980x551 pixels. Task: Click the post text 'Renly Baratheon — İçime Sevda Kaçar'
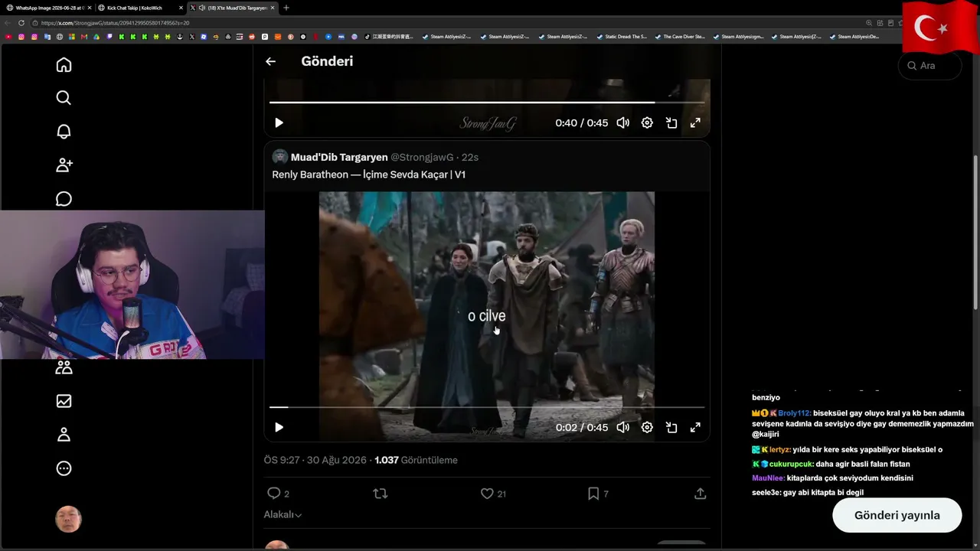point(368,174)
